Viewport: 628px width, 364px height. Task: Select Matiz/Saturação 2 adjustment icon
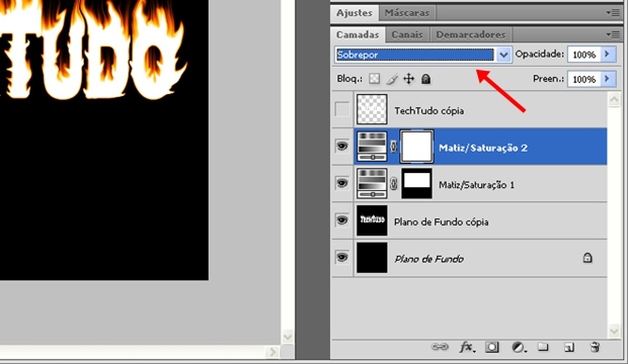click(372, 147)
